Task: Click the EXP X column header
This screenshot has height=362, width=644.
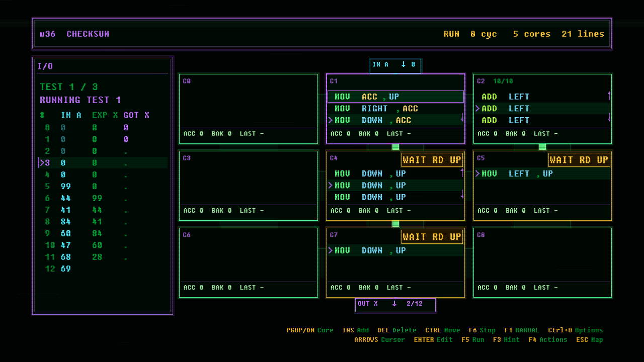Action: (x=105, y=115)
